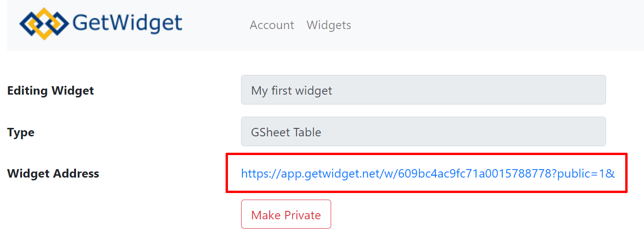This screenshot has height=238, width=644.
Task: Return home via the blue-yellow logo
Action: click(44, 23)
